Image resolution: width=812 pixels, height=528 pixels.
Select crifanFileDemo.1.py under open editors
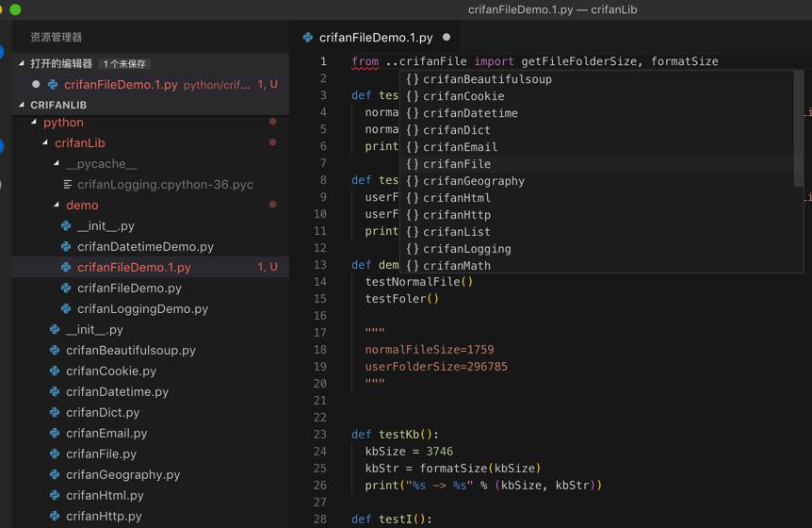[x=150, y=84]
